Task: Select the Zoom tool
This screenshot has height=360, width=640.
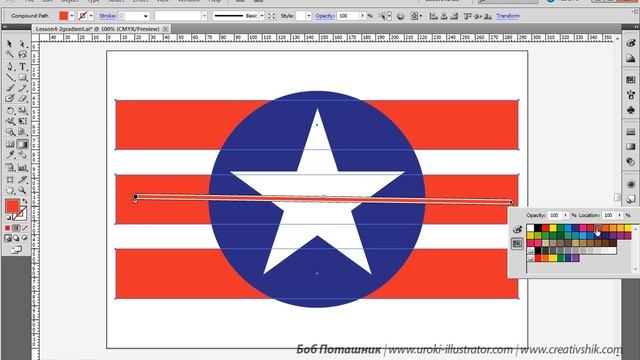Action: pyautogui.click(x=22, y=190)
